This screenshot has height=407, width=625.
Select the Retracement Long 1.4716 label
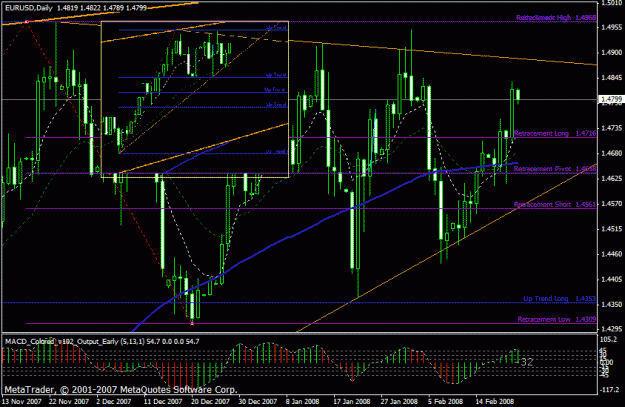coord(555,133)
